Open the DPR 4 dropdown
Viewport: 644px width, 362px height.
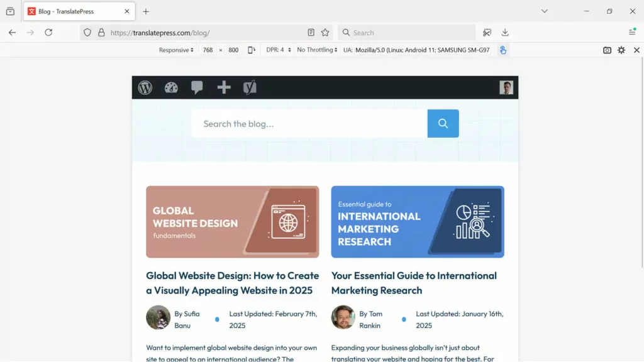coord(279,50)
